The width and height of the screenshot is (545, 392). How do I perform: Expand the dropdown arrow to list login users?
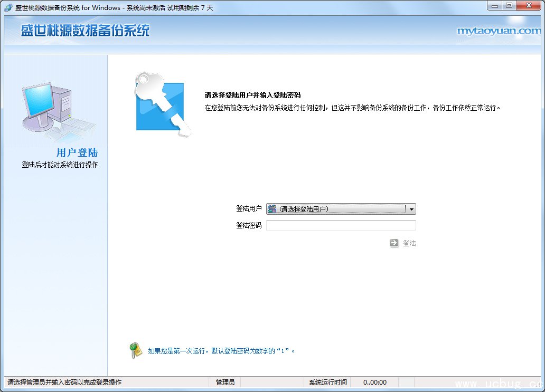tap(411, 209)
